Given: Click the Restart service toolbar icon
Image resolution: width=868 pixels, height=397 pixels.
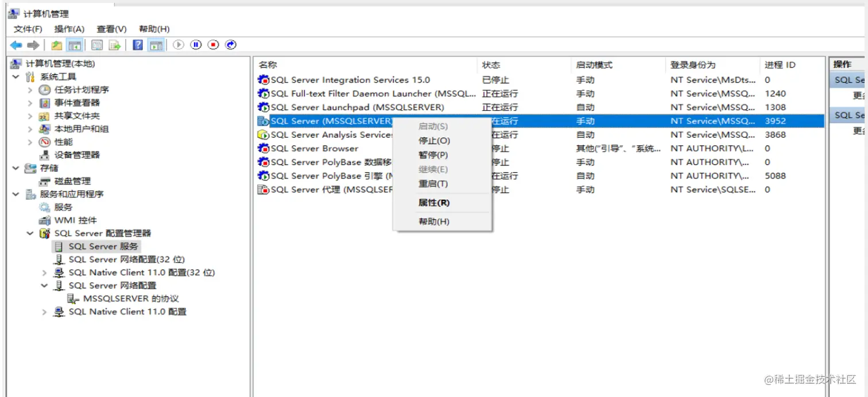Looking at the screenshot, I should point(231,45).
